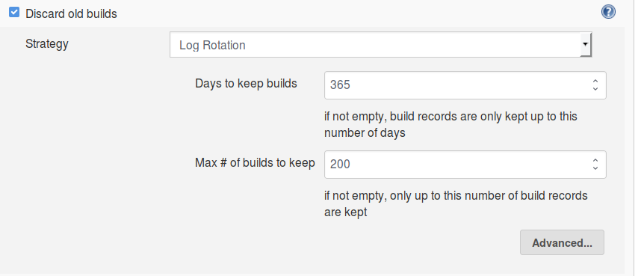
Task: Click the number of build records description
Action: [x=456, y=204]
